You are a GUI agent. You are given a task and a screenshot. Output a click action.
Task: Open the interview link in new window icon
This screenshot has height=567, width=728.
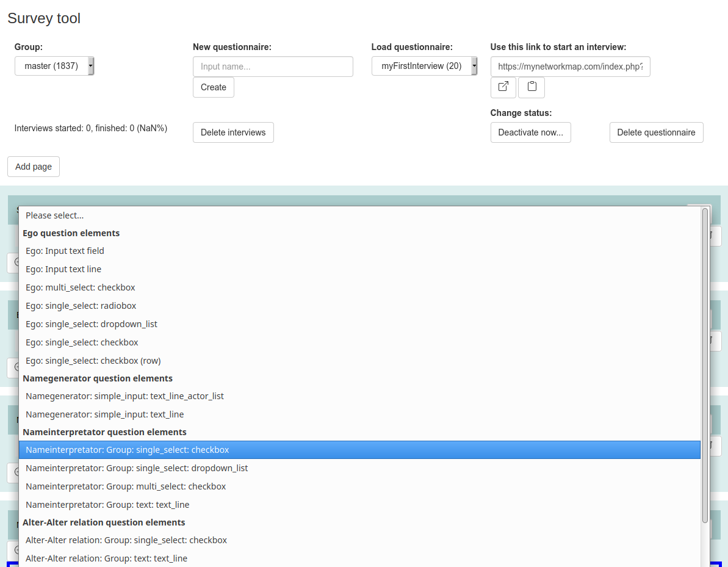tap(503, 87)
